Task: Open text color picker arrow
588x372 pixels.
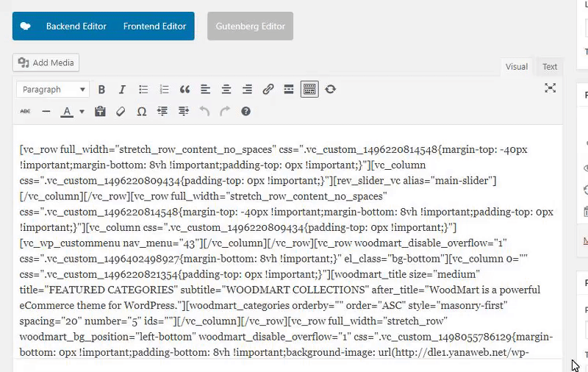Action: pos(82,112)
